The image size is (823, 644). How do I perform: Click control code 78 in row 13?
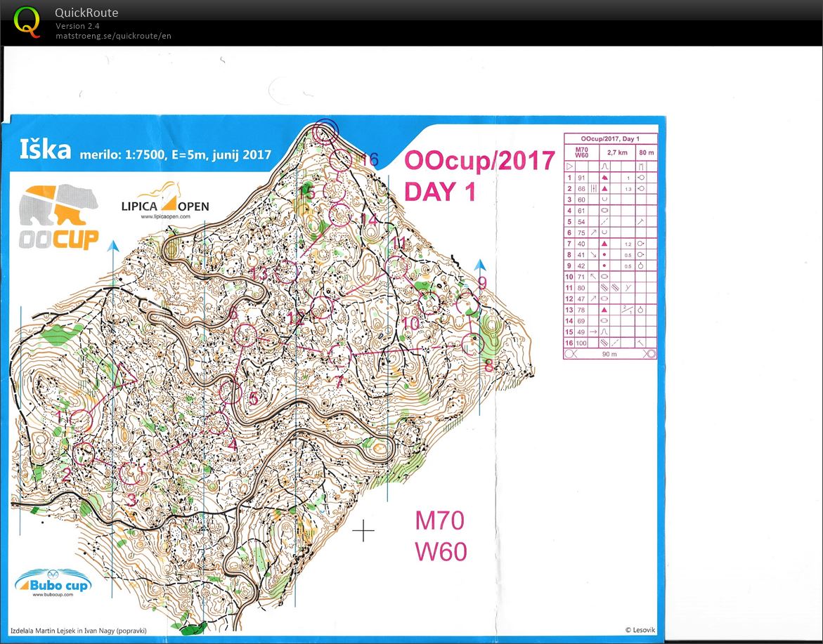581,310
